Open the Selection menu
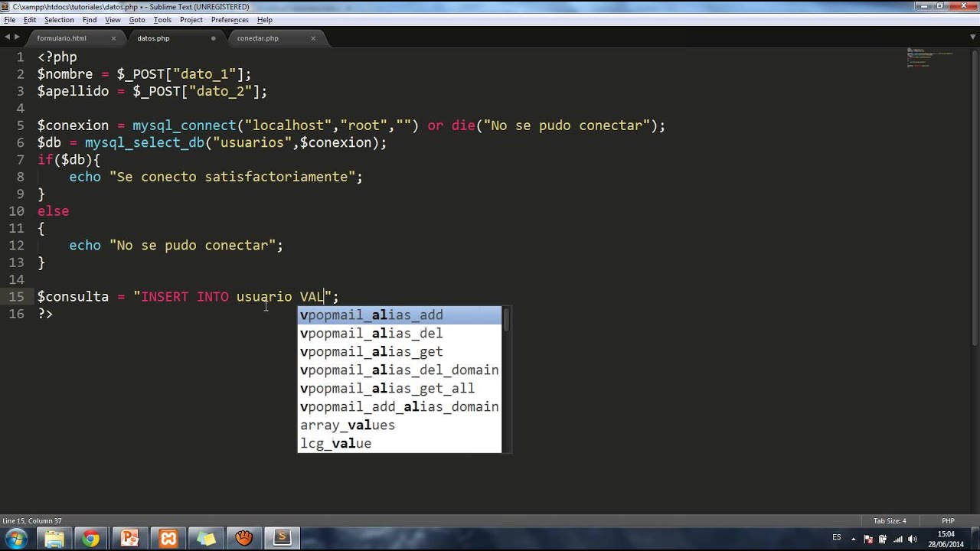Image resolution: width=980 pixels, height=551 pixels. 59,20
